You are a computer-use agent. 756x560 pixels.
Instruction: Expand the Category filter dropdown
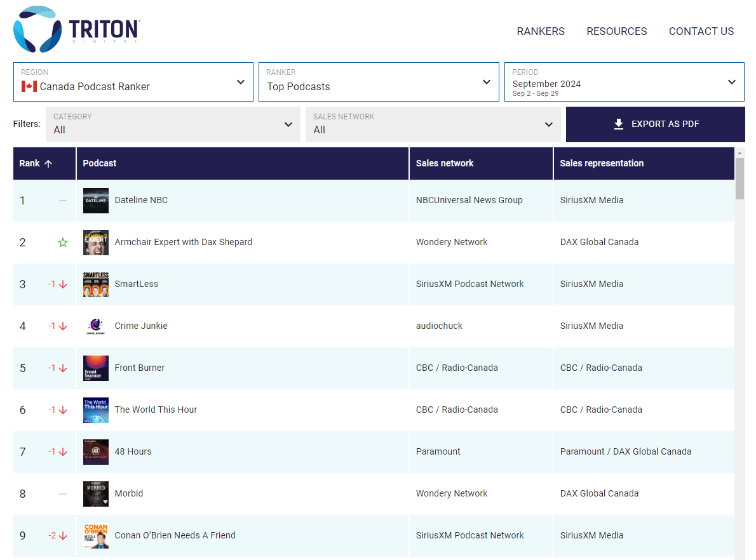(x=288, y=124)
